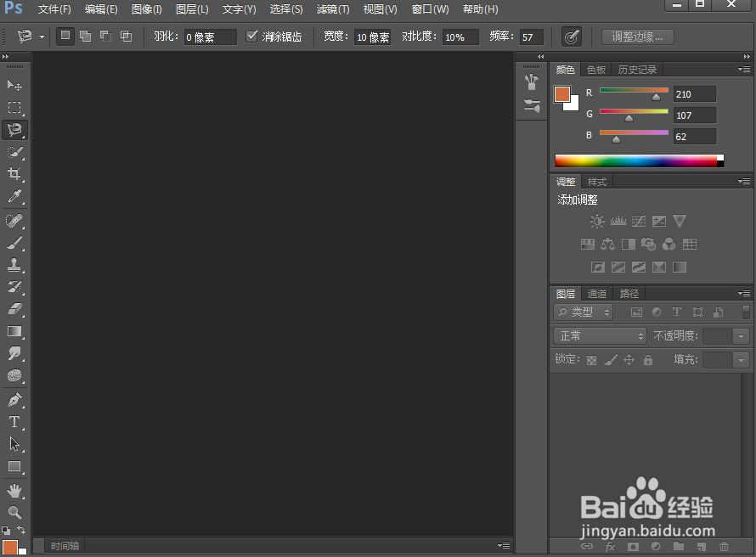Select the Eyedropper tool
The image size is (756, 557).
(14, 195)
